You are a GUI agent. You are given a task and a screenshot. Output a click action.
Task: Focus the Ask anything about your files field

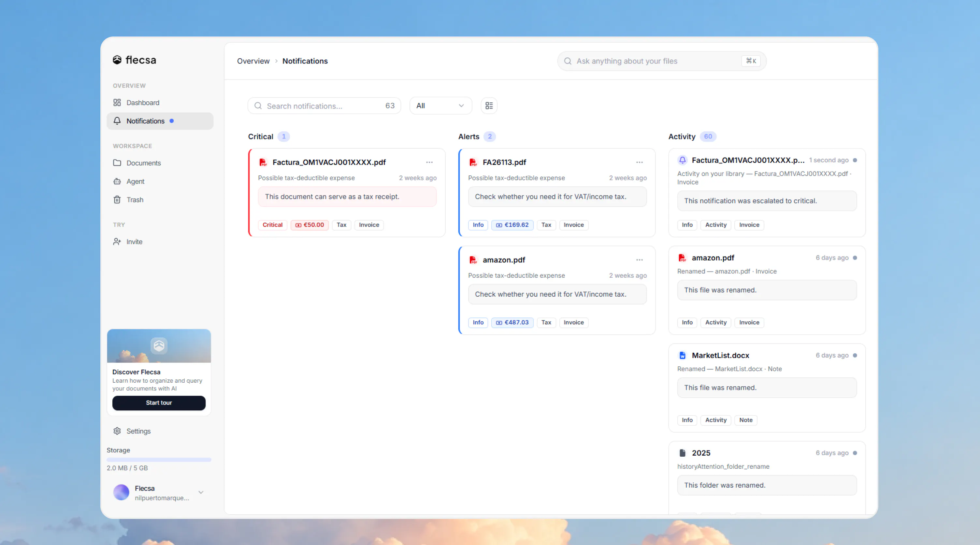coord(662,61)
